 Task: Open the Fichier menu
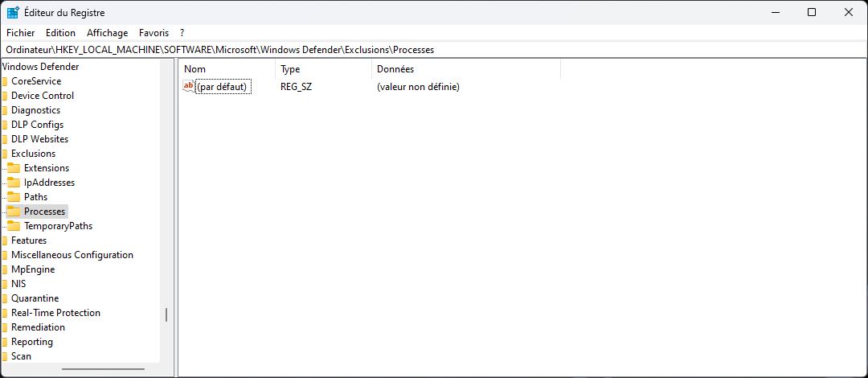[x=20, y=33]
